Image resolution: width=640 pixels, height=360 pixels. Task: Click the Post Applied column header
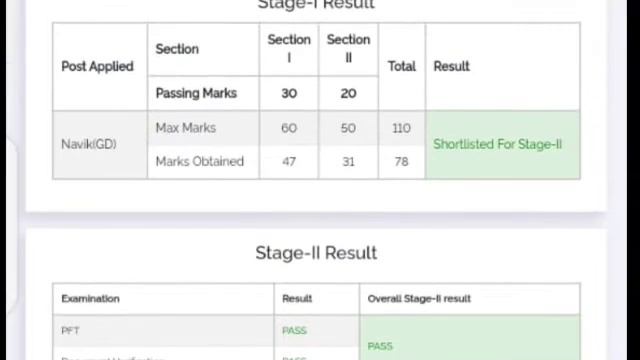[100, 67]
